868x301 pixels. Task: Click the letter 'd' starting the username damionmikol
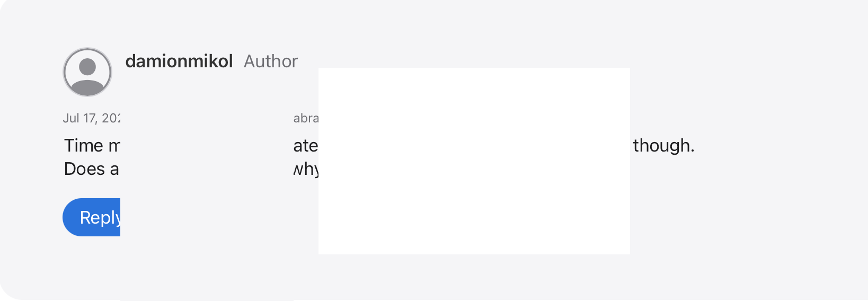[130, 61]
